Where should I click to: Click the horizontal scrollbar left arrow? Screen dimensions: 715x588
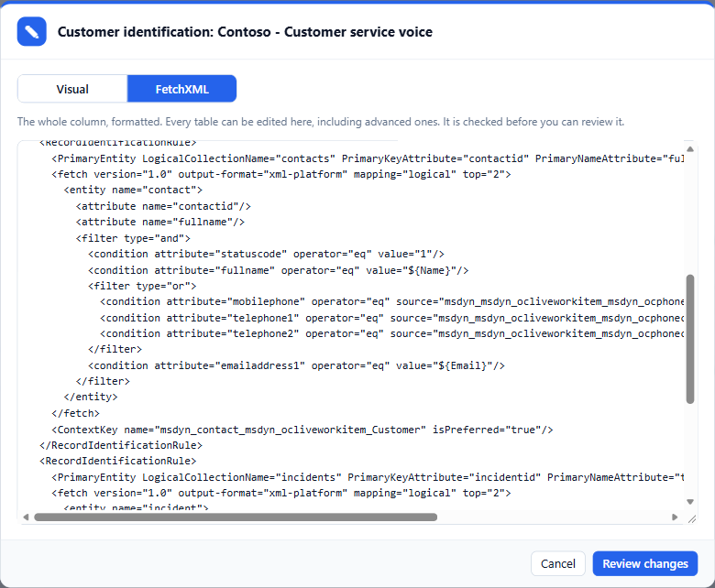26,517
